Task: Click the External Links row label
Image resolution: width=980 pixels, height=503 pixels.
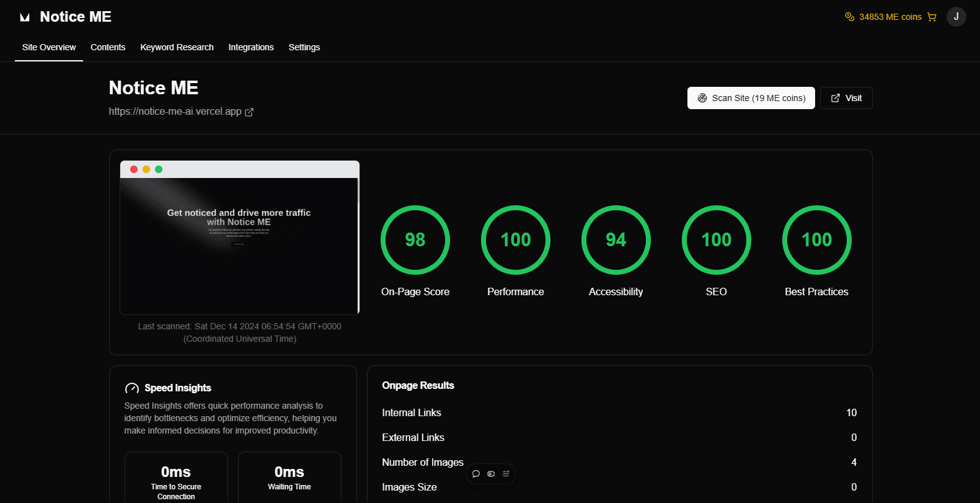Action: click(x=413, y=437)
